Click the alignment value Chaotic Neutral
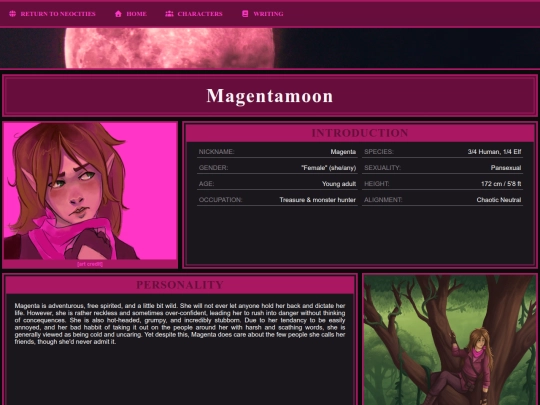 coord(499,200)
